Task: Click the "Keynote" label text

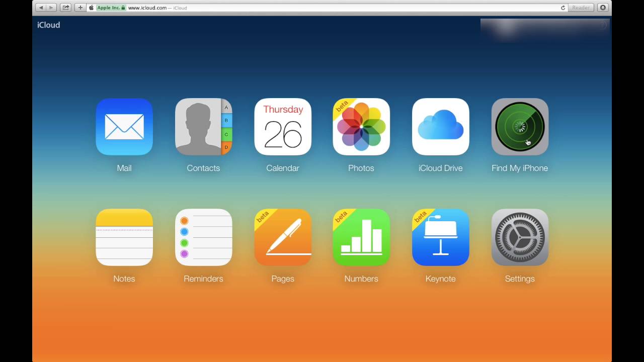Action: (441, 279)
